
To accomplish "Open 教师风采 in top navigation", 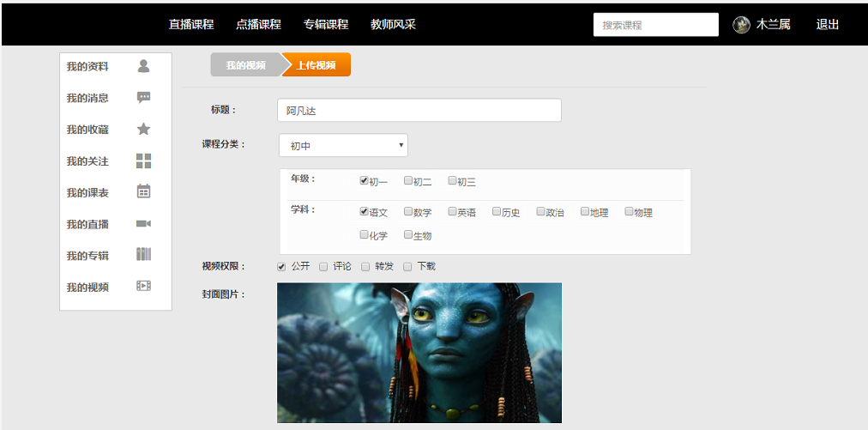I will click(393, 24).
